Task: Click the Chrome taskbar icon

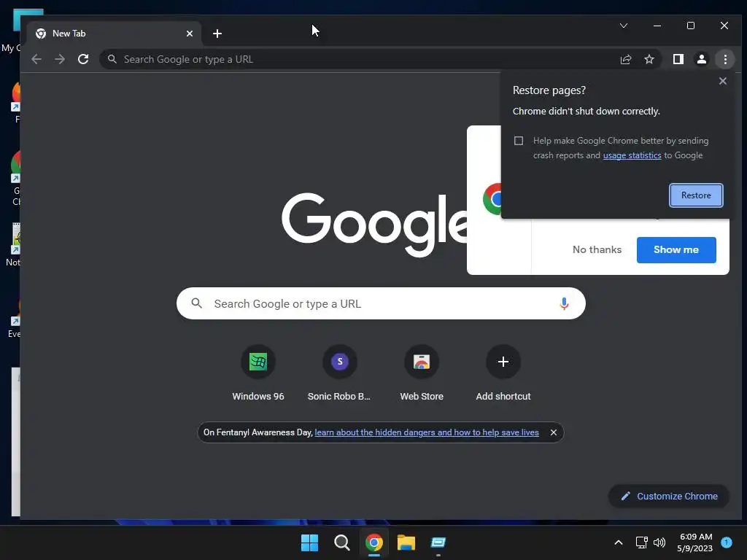Action: [374, 542]
